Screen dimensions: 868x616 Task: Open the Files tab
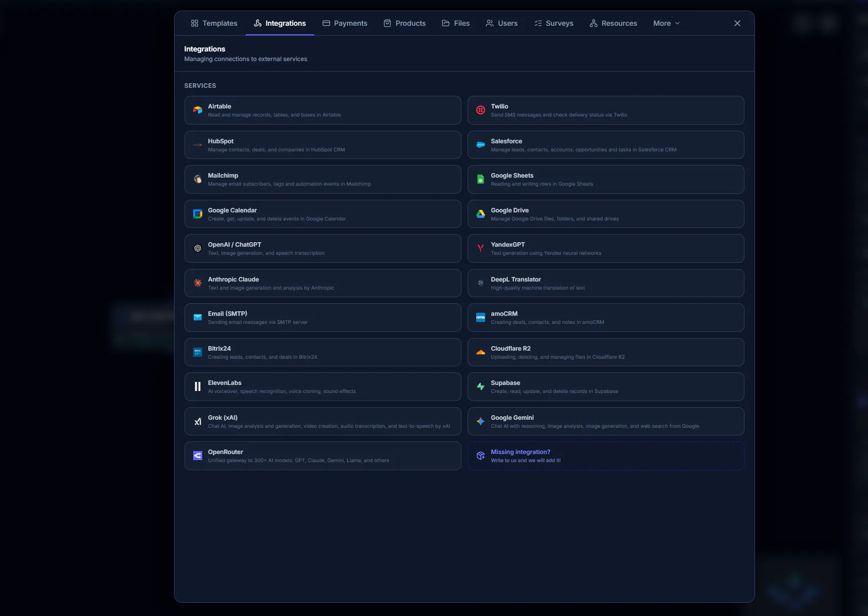coord(456,23)
